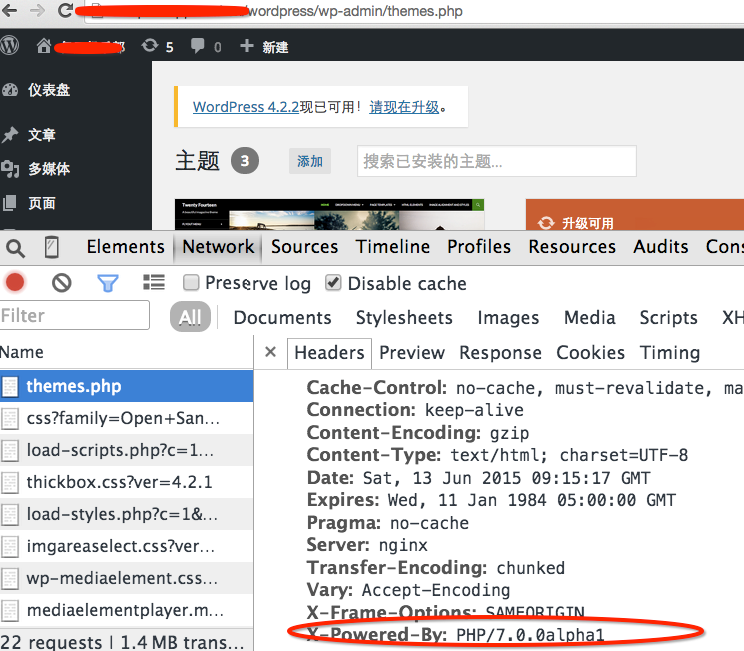Click the updates icon showing 5

tap(157, 46)
